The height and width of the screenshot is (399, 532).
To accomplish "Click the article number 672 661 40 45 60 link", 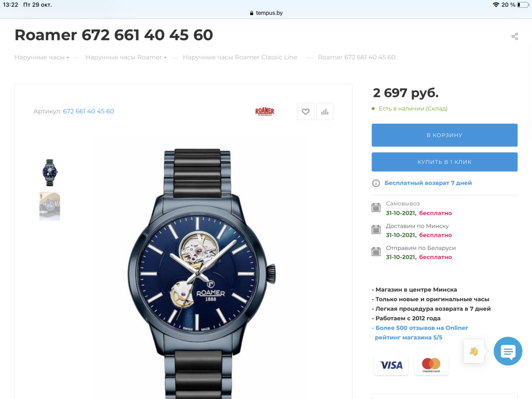I will (x=89, y=111).
